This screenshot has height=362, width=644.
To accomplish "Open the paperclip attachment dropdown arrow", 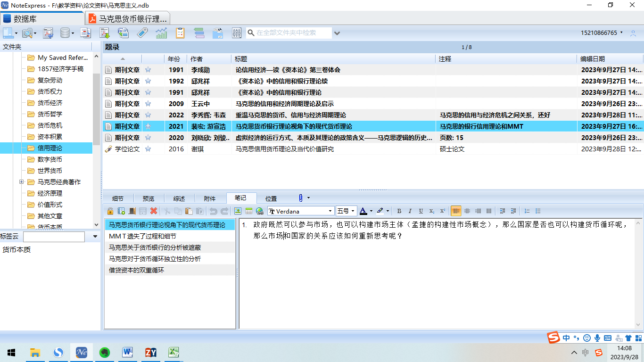I will [x=308, y=198].
